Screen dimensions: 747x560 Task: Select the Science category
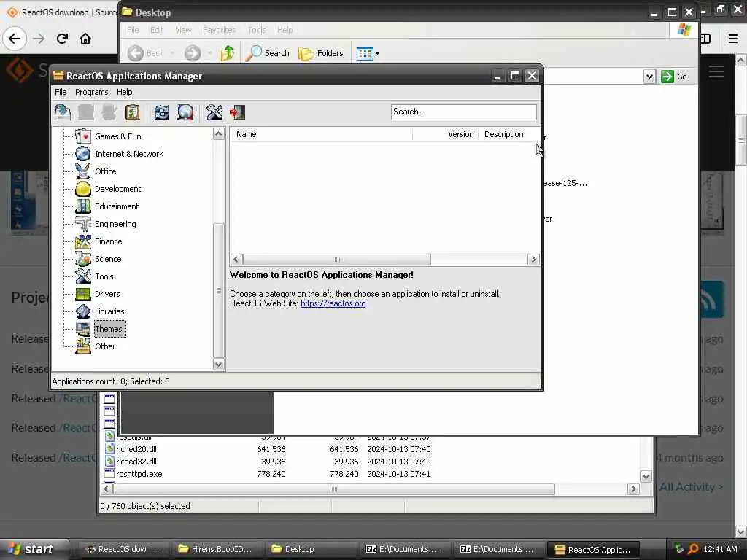108,259
